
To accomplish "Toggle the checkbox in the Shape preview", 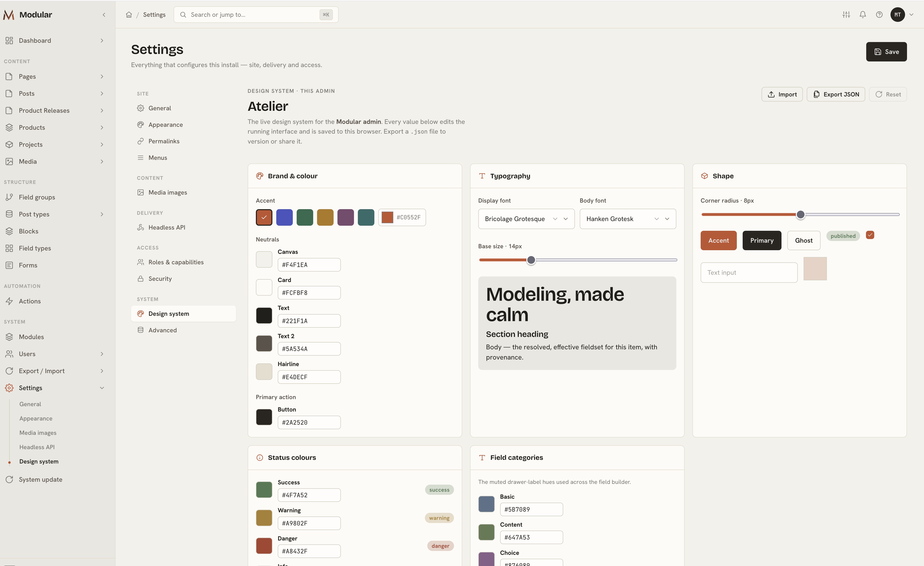I will click(870, 235).
